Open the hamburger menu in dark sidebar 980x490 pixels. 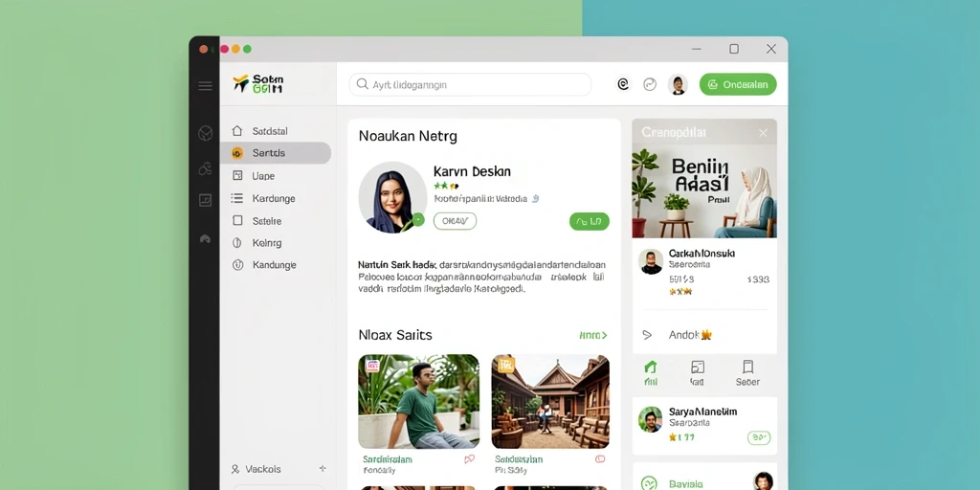pyautogui.click(x=205, y=85)
